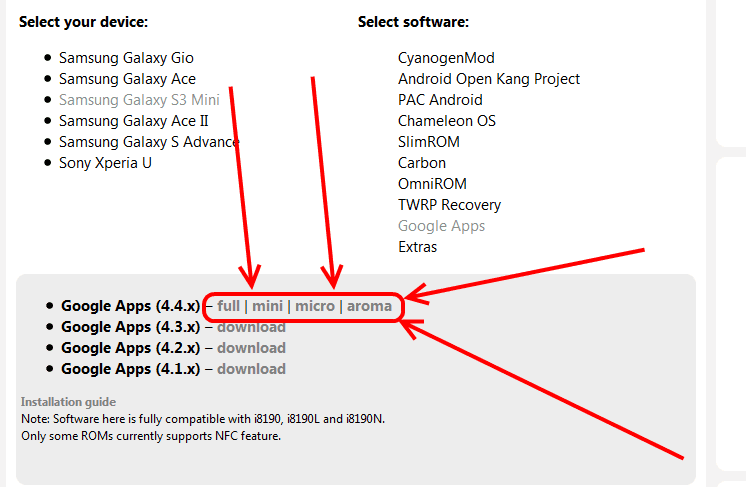Select Samsung Galaxy Ace II

[x=133, y=121]
